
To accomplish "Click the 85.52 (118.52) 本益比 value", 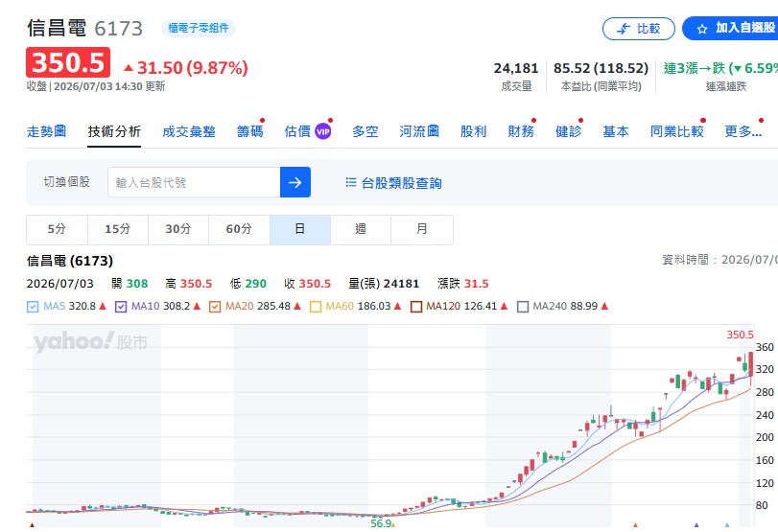I will (x=601, y=68).
